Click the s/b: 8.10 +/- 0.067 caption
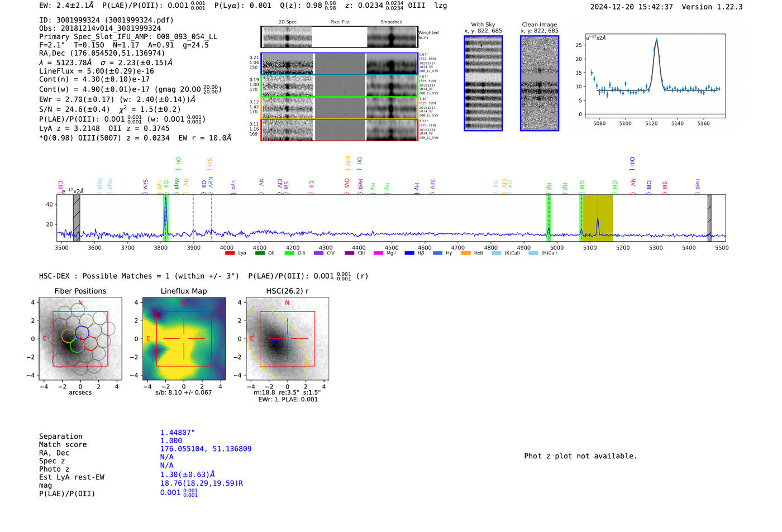The width and height of the screenshot is (782, 532). (x=184, y=392)
